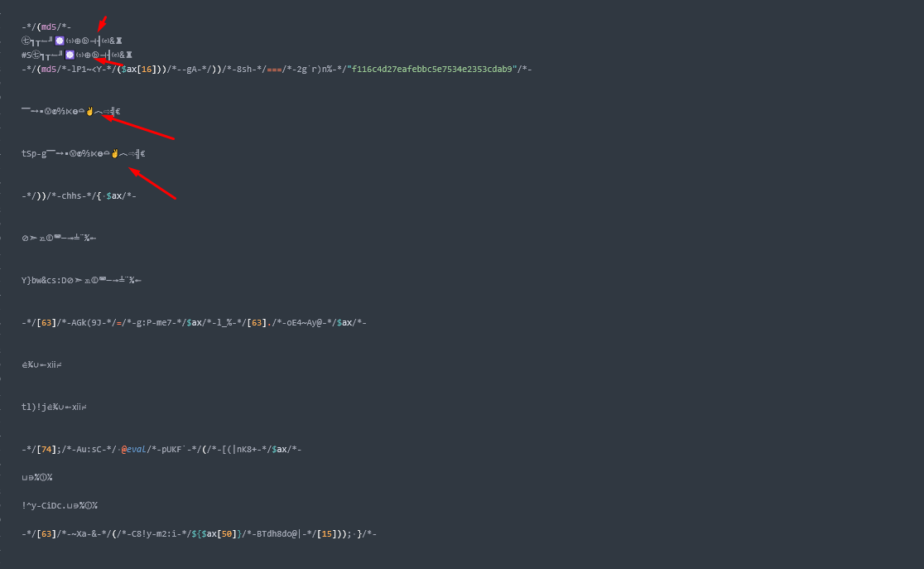Click the "[(|nK8+" comment text
Image resolution: width=924 pixels, height=569 pixels.
tap(239, 449)
